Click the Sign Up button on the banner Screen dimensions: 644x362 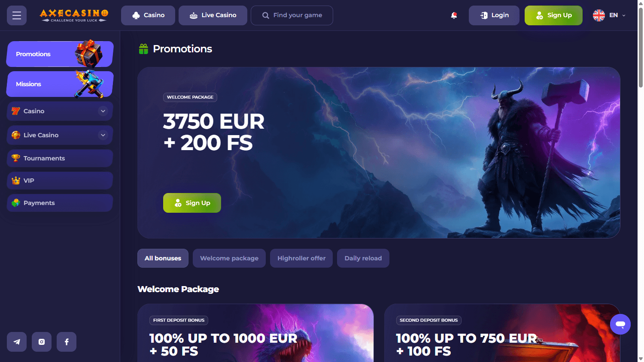(192, 203)
